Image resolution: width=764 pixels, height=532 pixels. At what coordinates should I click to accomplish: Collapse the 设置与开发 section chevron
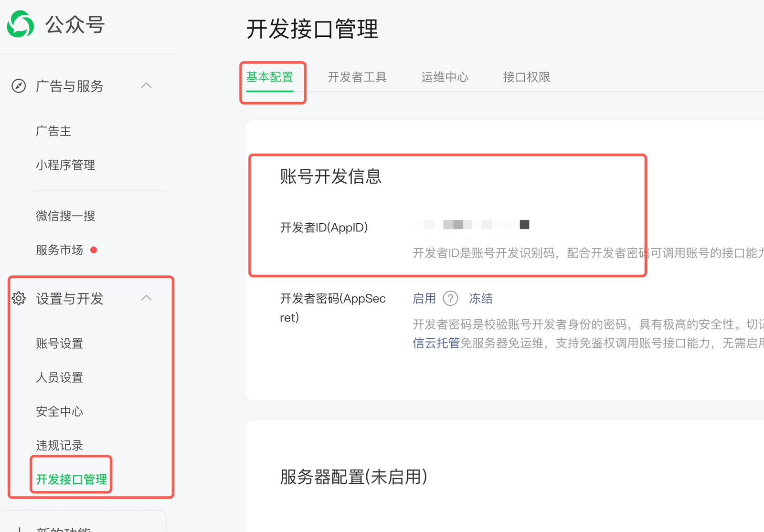click(147, 298)
